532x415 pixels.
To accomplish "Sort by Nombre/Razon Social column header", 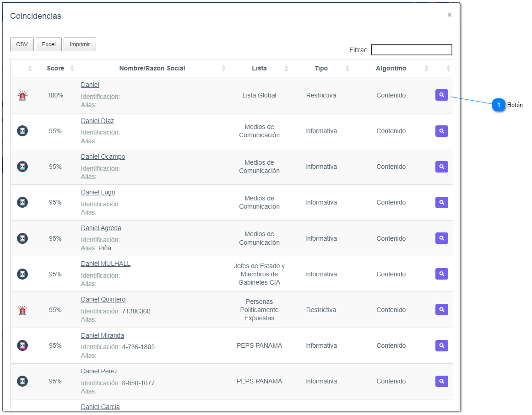I will click(x=152, y=68).
